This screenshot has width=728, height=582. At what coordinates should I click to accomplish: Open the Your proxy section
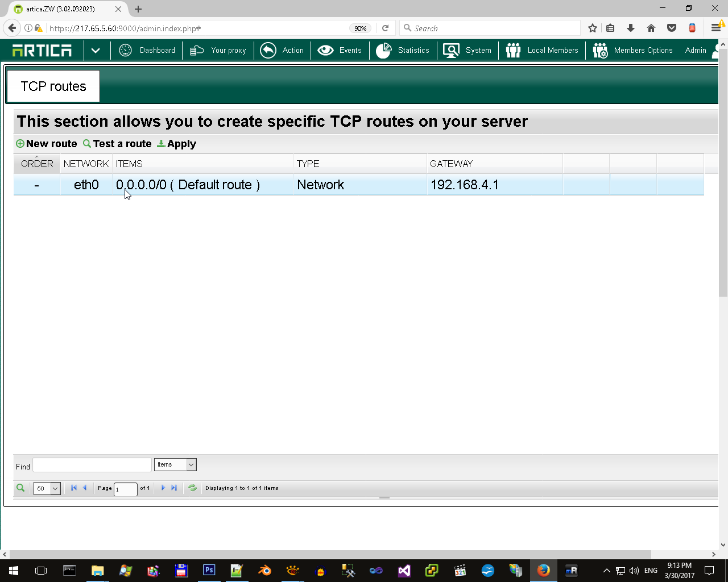coord(218,50)
